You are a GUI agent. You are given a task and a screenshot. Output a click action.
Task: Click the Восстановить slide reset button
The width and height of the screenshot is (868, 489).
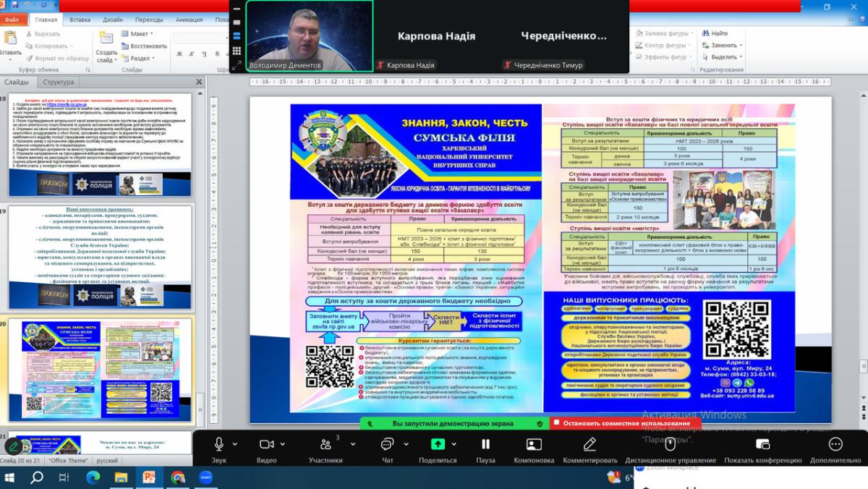point(143,46)
